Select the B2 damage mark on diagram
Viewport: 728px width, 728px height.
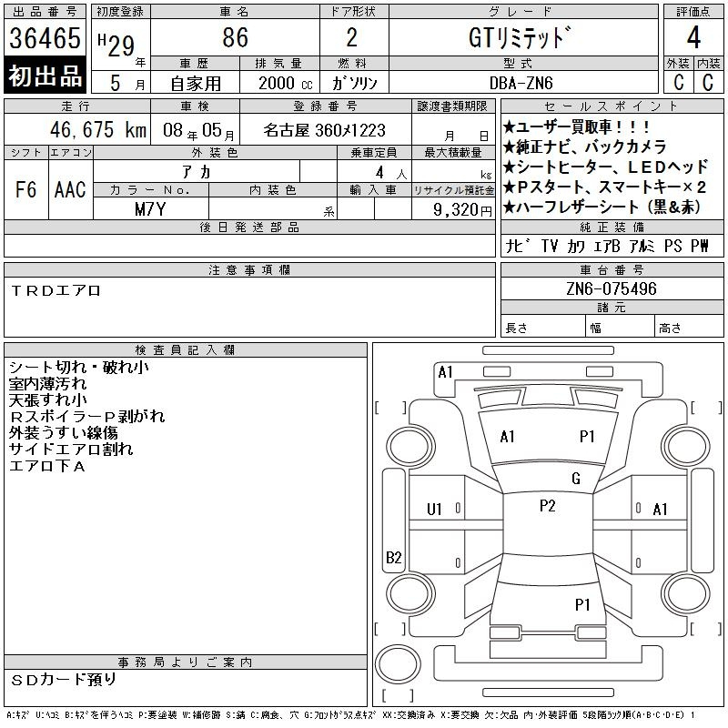click(393, 558)
